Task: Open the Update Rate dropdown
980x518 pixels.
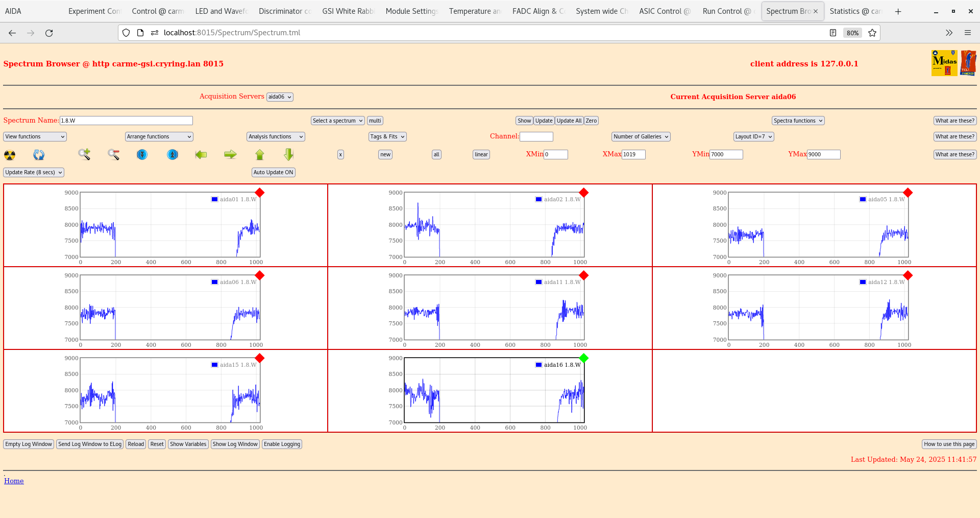Action: pos(33,172)
